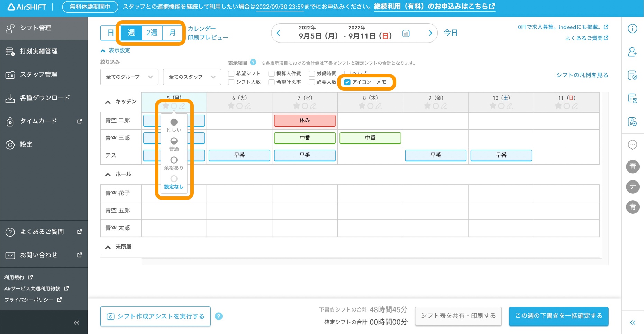The image size is (644, 334).
Task: Open the 全てのスタッフ dropdown
Action: click(x=192, y=77)
